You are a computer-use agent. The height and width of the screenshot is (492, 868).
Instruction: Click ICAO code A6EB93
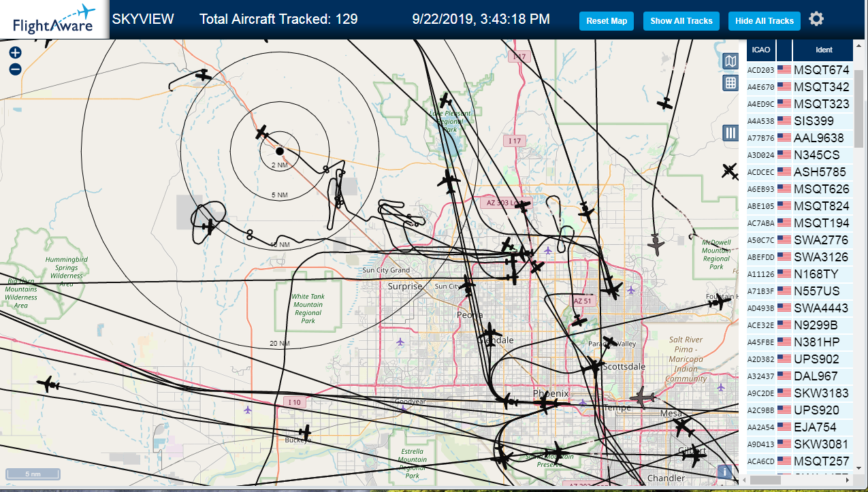[x=761, y=189]
